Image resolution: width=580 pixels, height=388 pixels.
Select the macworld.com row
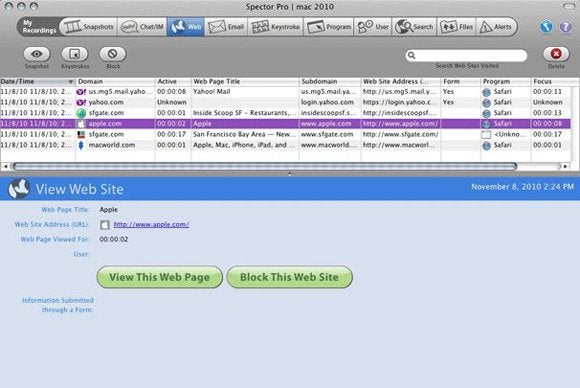pyautogui.click(x=285, y=145)
